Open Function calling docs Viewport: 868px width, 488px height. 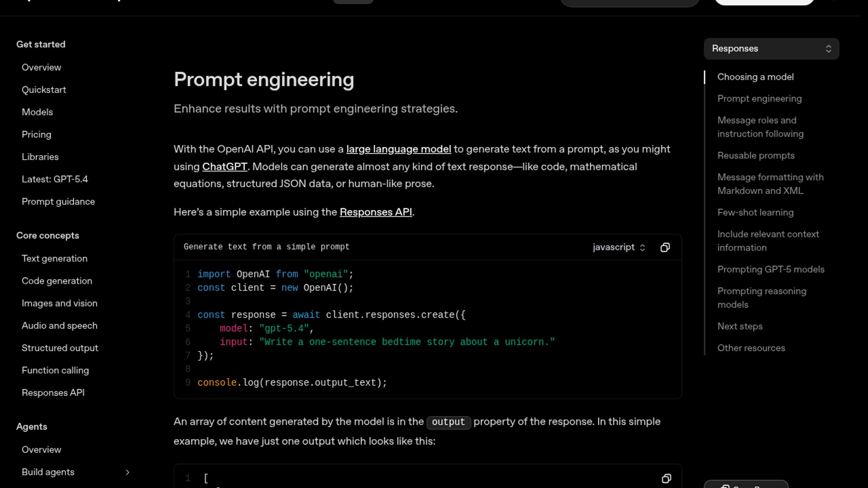55,371
